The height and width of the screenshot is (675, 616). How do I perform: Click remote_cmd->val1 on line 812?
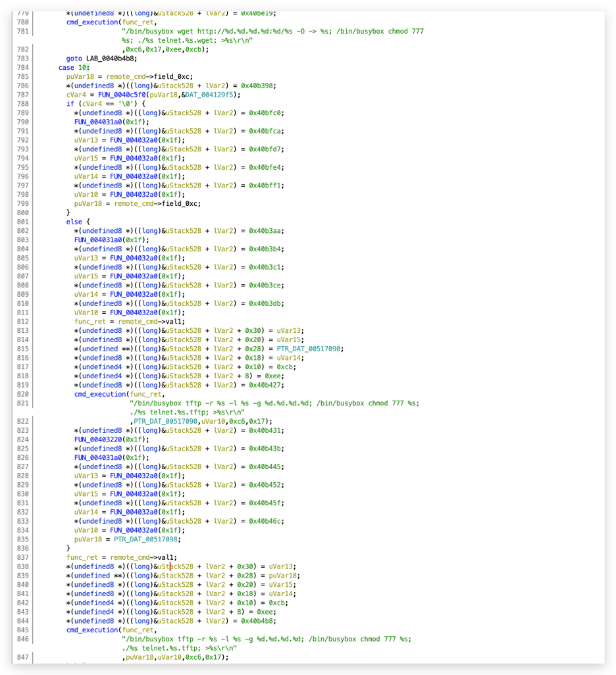(150, 322)
